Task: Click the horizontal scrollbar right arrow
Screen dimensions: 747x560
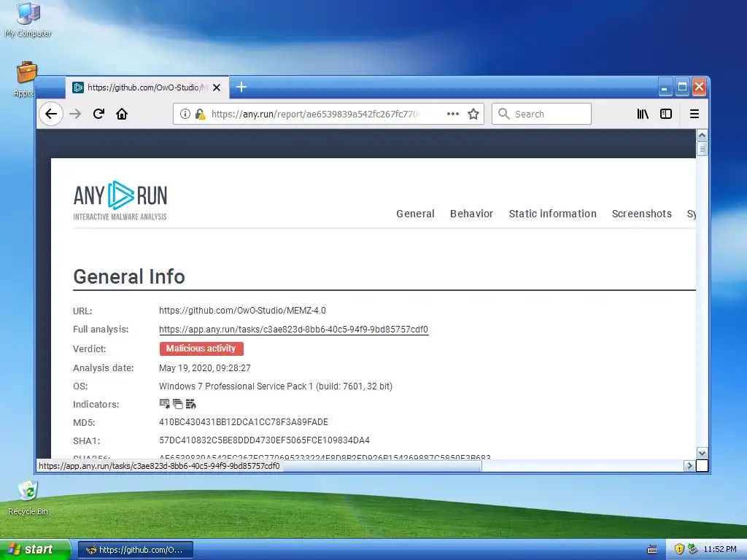Action: click(689, 465)
